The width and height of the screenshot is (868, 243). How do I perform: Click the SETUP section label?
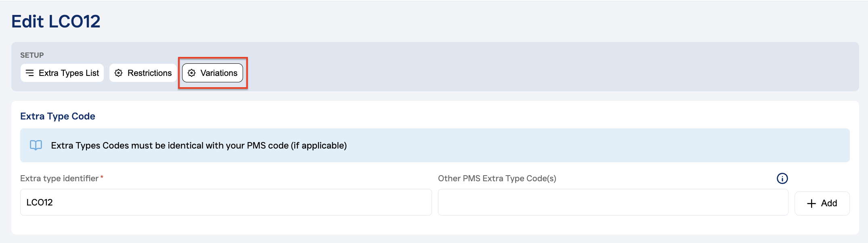(32, 55)
